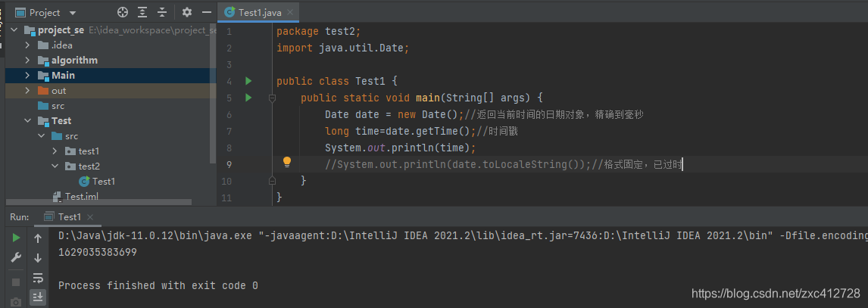Open run configuration wrench icon
The height and width of the screenshot is (308, 868).
pos(16,258)
